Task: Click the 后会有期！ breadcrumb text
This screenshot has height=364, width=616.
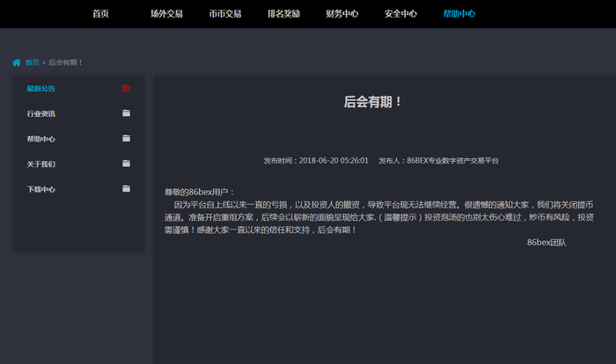Action: tap(66, 62)
